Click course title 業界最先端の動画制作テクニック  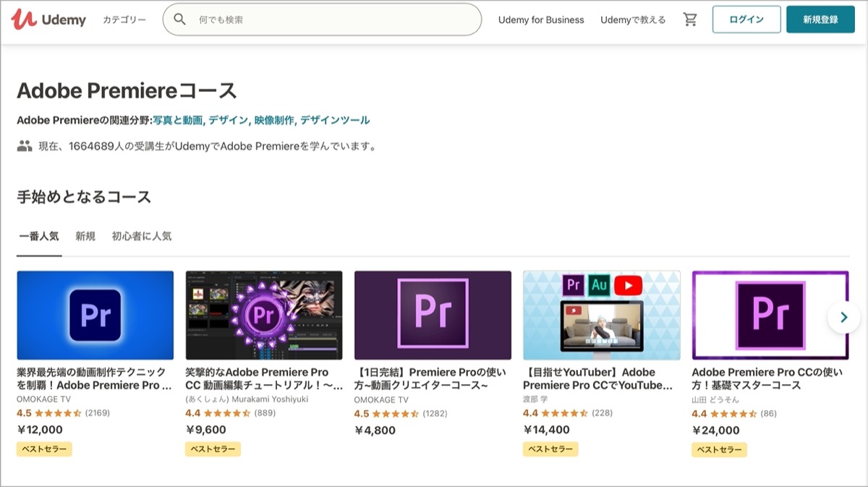[94, 378]
